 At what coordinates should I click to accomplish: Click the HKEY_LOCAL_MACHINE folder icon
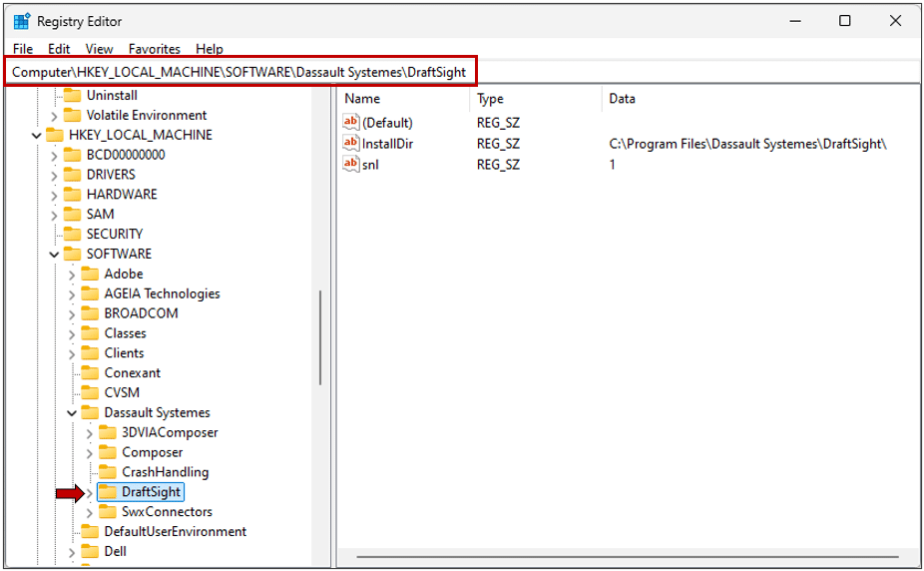[x=54, y=135]
